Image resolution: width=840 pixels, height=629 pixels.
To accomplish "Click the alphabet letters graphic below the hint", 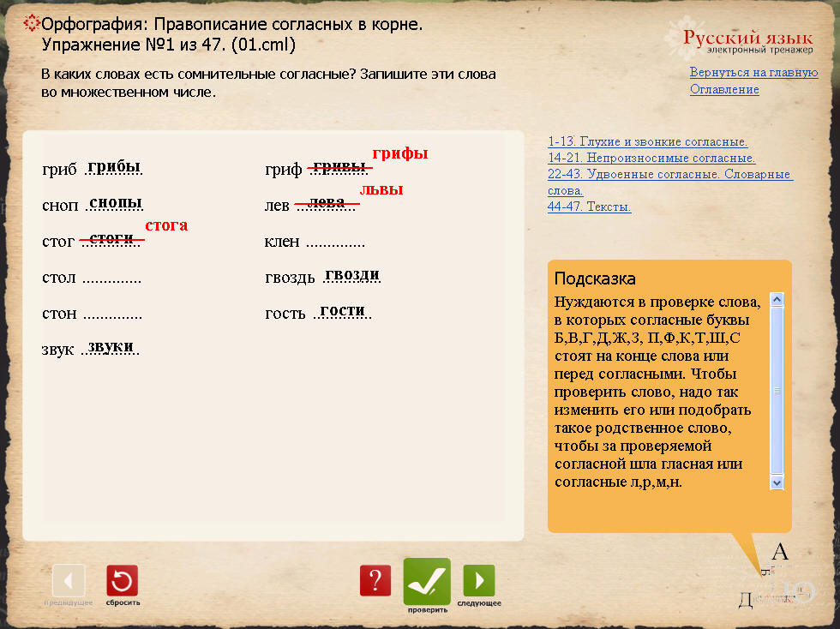I will [x=775, y=578].
